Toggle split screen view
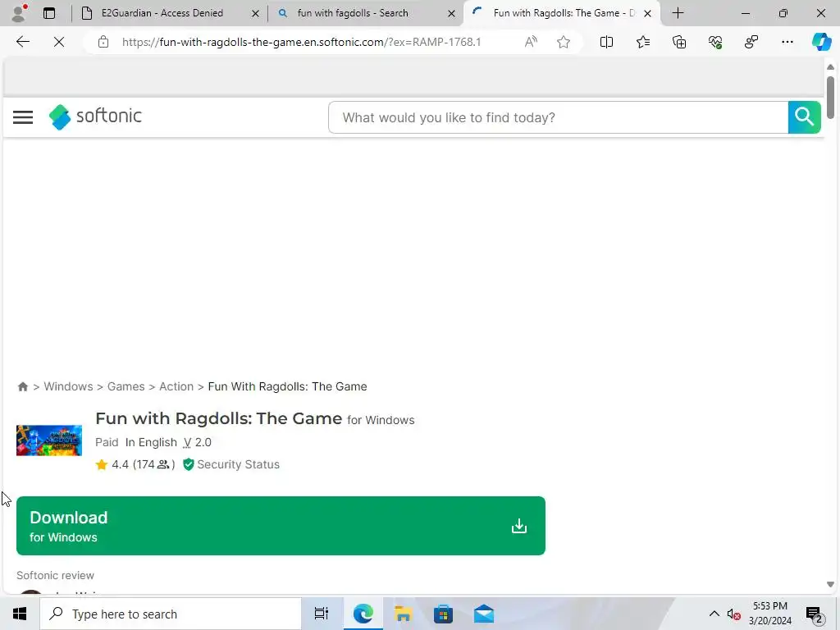The image size is (840, 630). (x=606, y=42)
